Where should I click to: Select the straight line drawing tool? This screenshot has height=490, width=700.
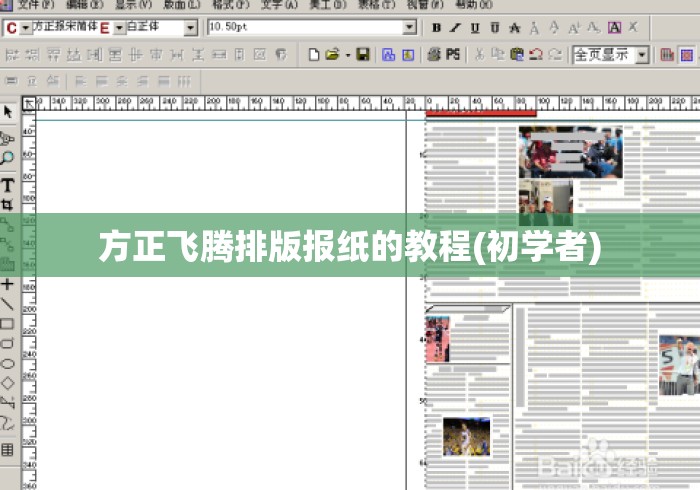coord(7,304)
